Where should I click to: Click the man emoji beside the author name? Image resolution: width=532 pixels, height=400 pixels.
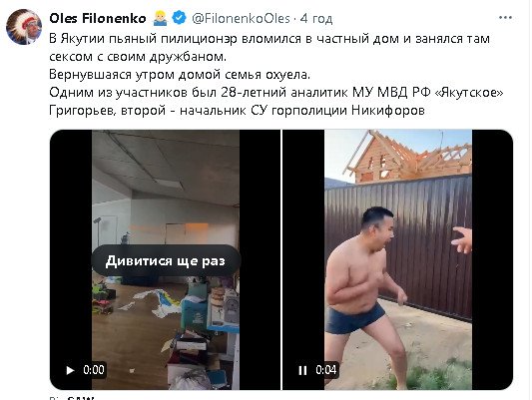tap(160, 18)
